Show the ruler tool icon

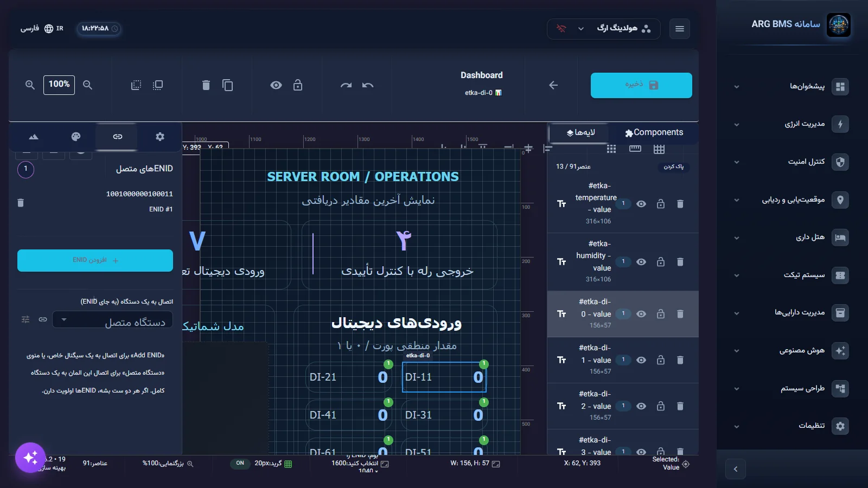[635, 149]
